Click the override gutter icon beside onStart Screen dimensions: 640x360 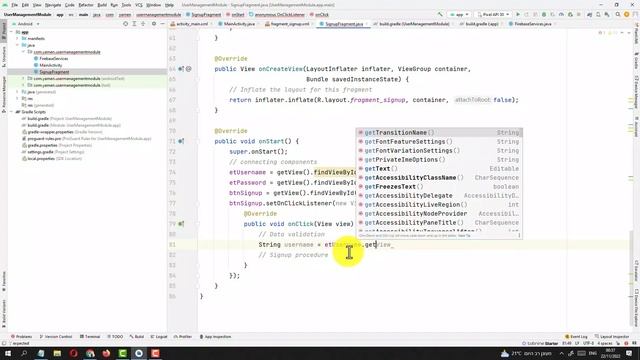181,141
